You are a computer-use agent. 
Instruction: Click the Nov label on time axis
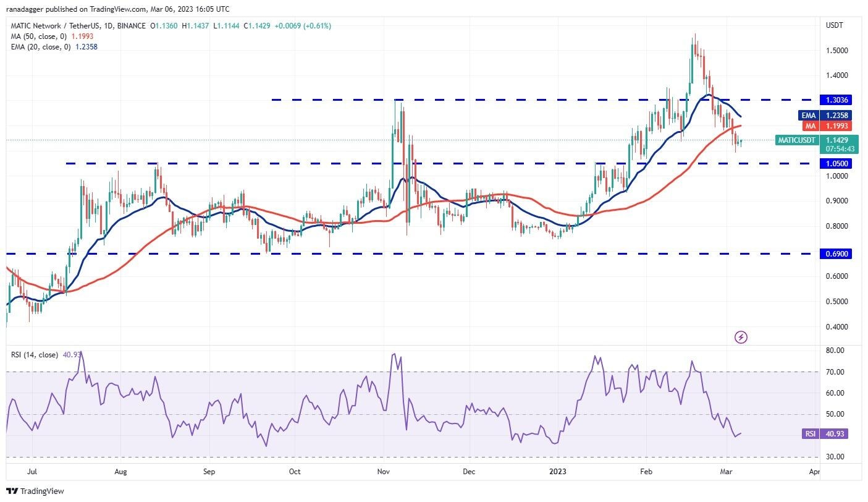pyautogui.click(x=384, y=472)
